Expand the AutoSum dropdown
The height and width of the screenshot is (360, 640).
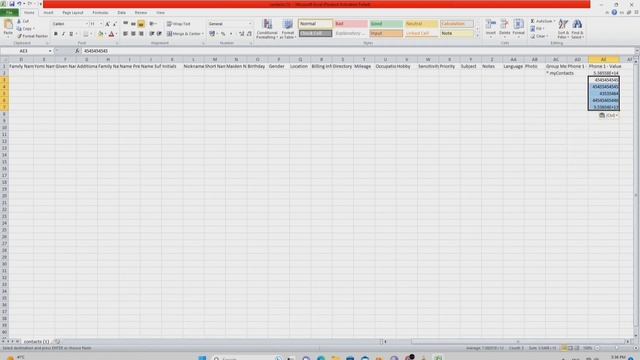click(554, 21)
